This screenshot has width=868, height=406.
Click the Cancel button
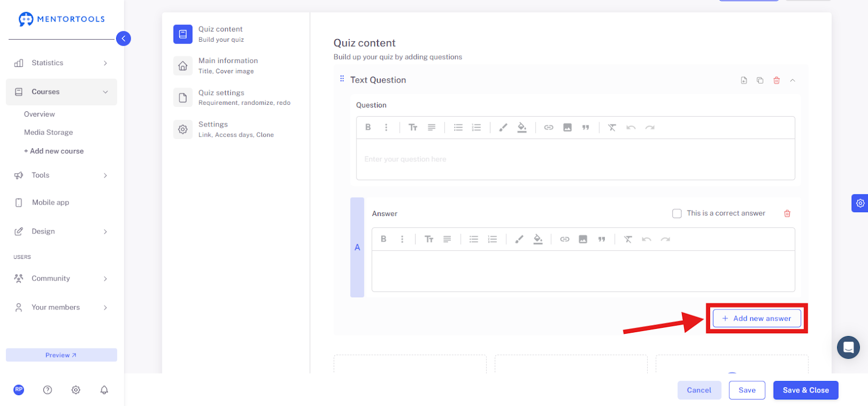point(699,390)
